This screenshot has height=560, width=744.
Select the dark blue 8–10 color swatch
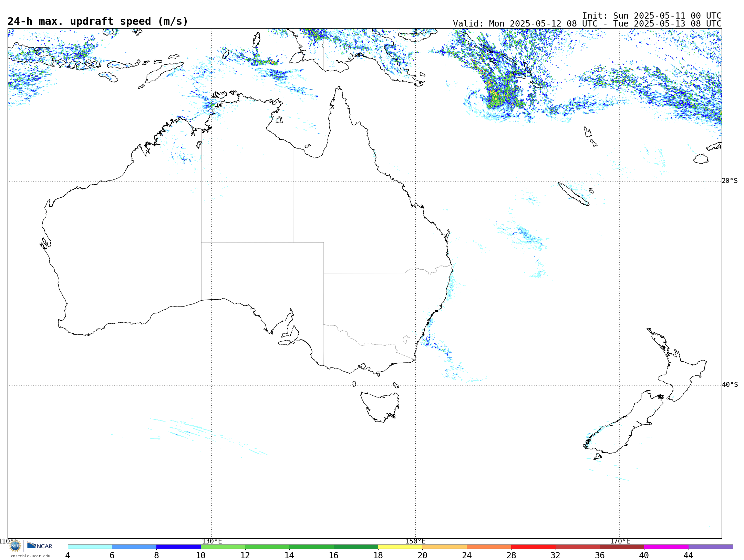[178, 547]
